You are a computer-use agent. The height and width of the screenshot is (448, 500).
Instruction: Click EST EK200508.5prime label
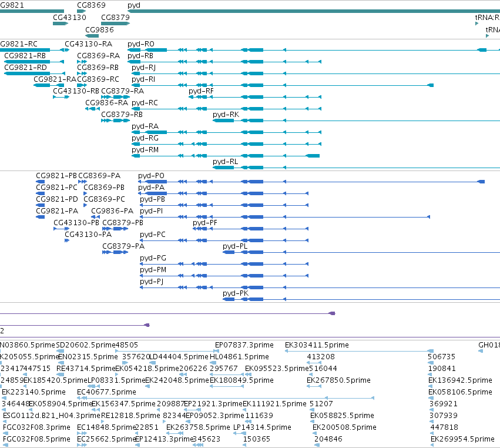coord(344,427)
